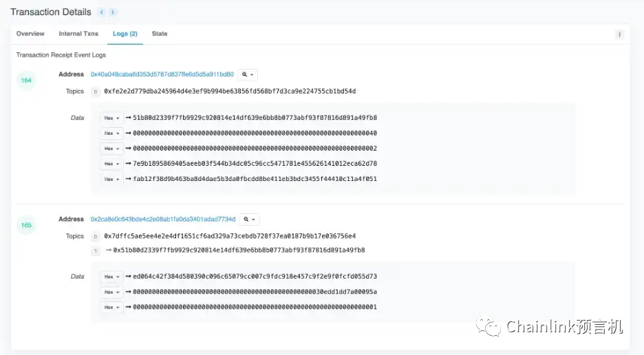Go to next transaction arrow
Viewport: 644px width, 355px height.
[113, 12]
